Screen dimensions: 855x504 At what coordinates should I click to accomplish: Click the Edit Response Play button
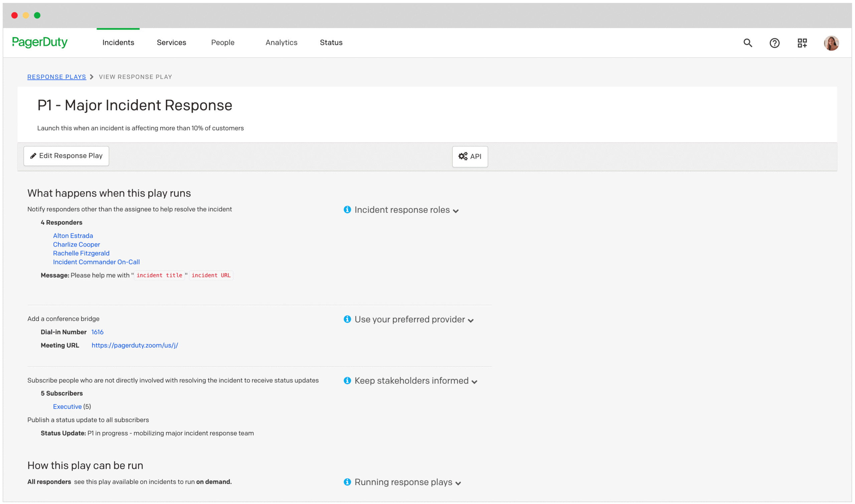[66, 156]
